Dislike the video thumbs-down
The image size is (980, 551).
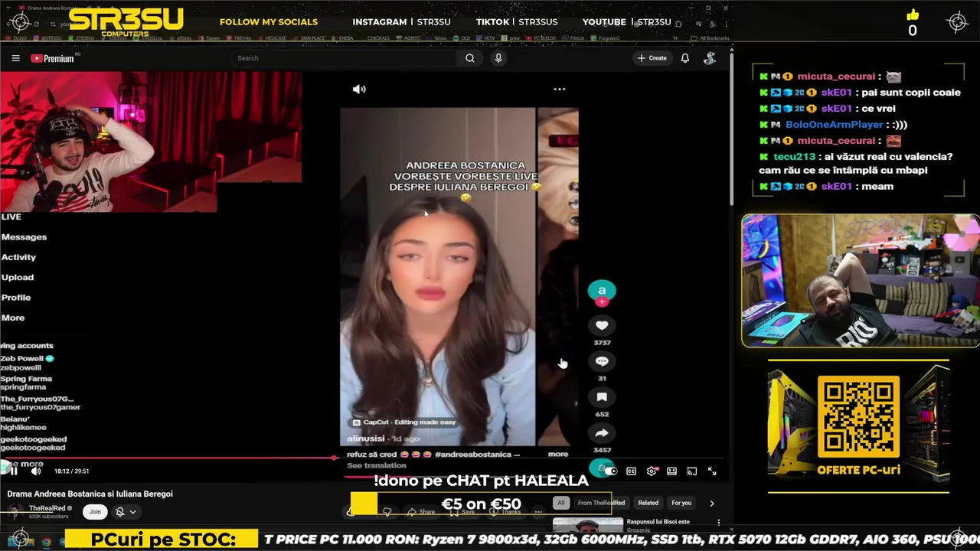[x=387, y=512]
